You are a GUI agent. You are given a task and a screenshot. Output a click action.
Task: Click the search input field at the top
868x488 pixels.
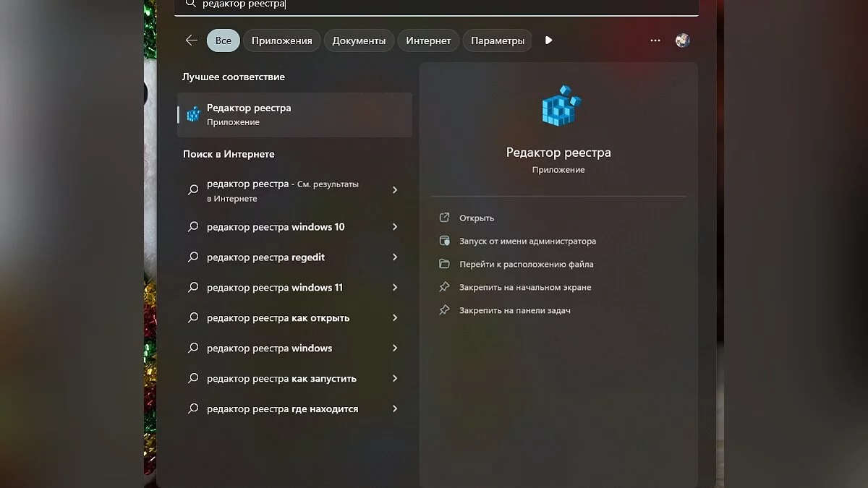(437, 4)
